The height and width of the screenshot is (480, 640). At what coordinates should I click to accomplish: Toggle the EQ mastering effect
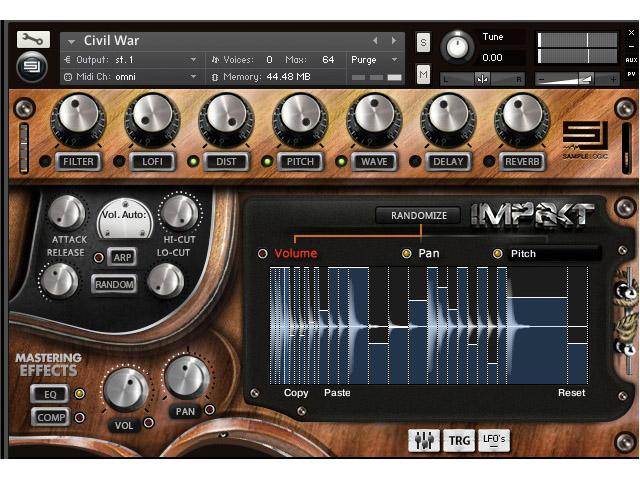tap(49, 394)
